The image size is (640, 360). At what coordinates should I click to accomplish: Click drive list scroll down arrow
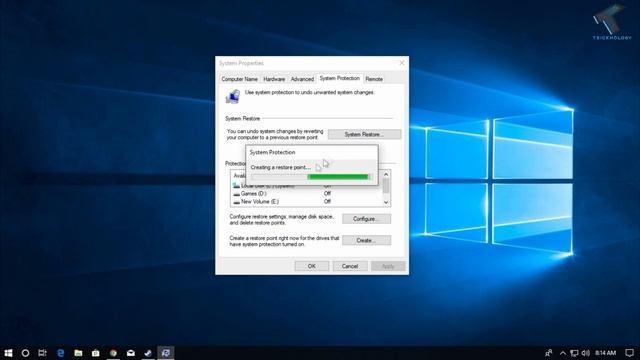click(x=386, y=202)
